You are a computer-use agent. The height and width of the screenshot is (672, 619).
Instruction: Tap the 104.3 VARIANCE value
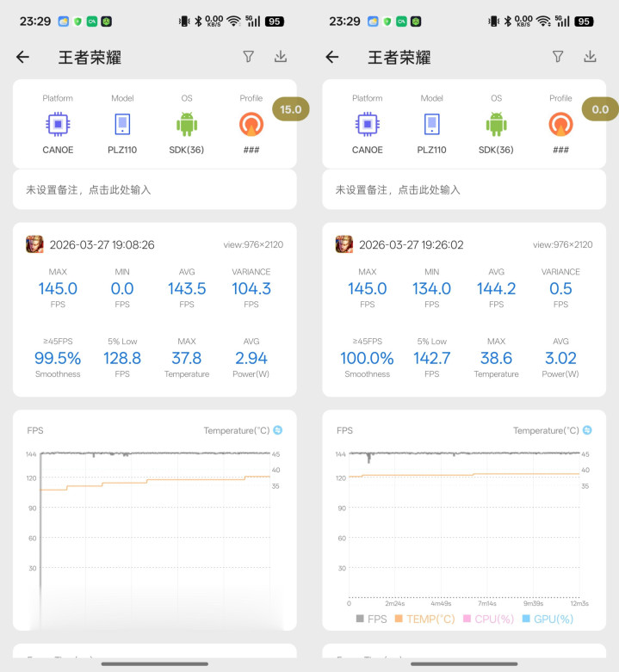tap(251, 289)
